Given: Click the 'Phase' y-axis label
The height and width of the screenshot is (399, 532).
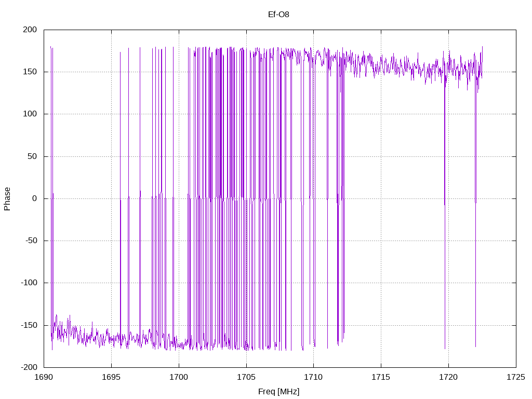Looking at the screenshot, I should (x=7, y=199).
